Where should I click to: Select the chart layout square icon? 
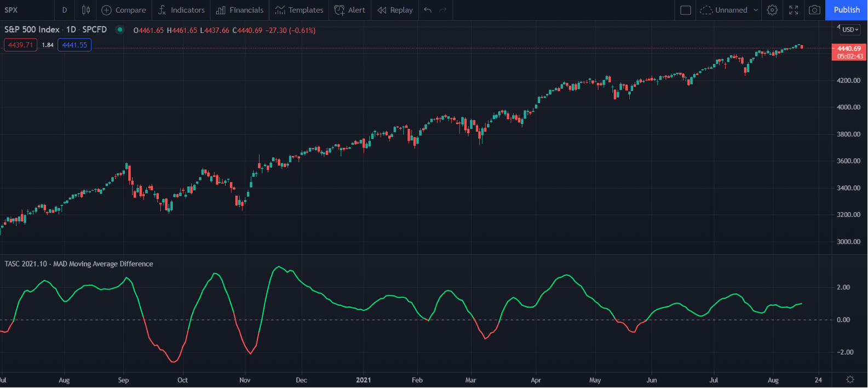(x=686, y=10)
